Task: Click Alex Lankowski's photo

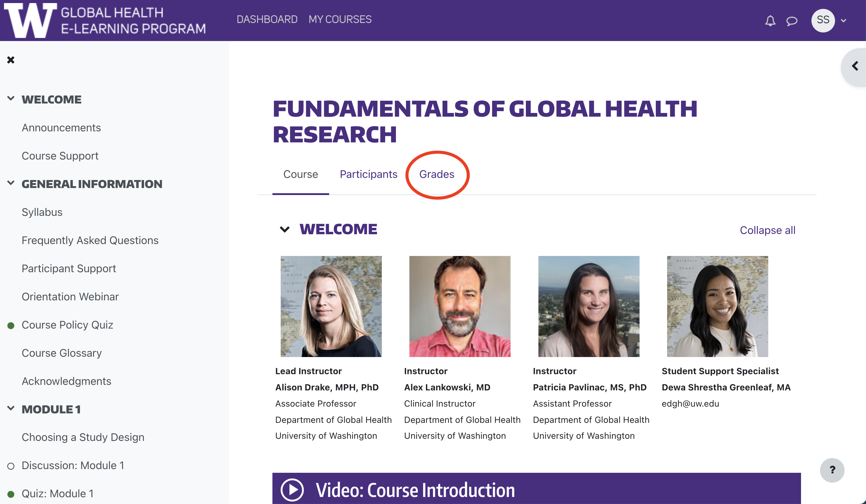Action: pos(460,306)
